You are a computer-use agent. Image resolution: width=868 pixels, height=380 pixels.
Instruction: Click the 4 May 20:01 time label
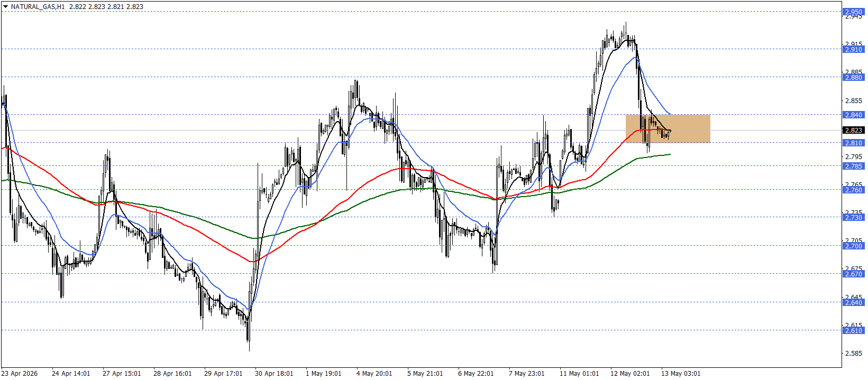point(374,373)
